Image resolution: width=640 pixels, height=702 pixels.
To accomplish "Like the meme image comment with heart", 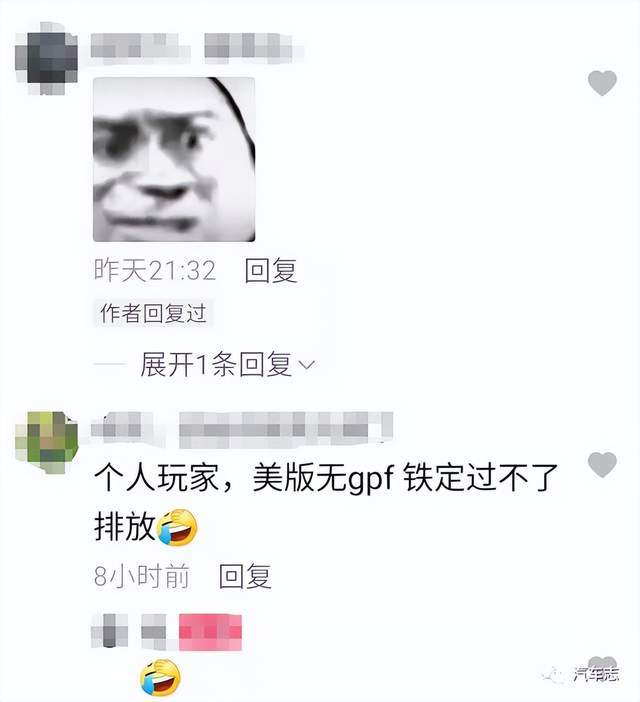I will [602, 83].
